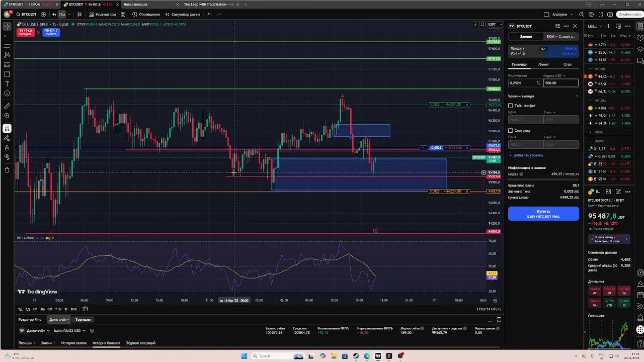Viewport: 644px width, 362px height.
Task: Open the symbol search for BTCUSDT
Action: [x=26, y=15]
